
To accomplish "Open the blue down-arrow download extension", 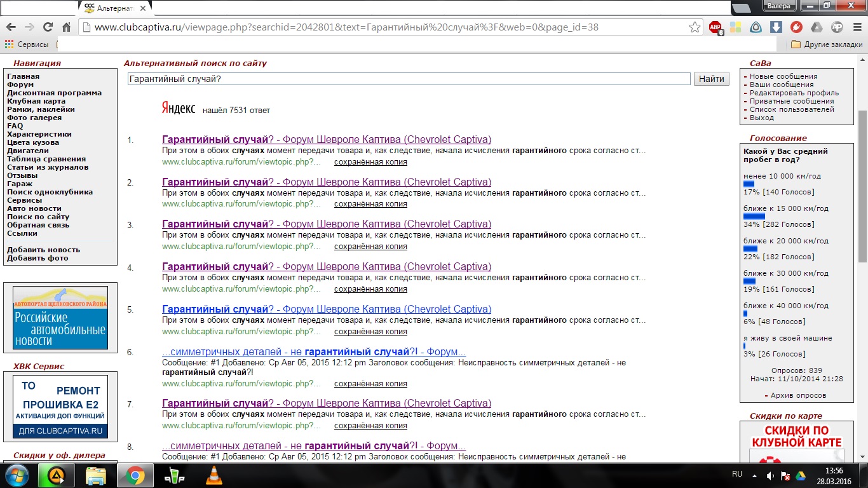I will (776, 27).
